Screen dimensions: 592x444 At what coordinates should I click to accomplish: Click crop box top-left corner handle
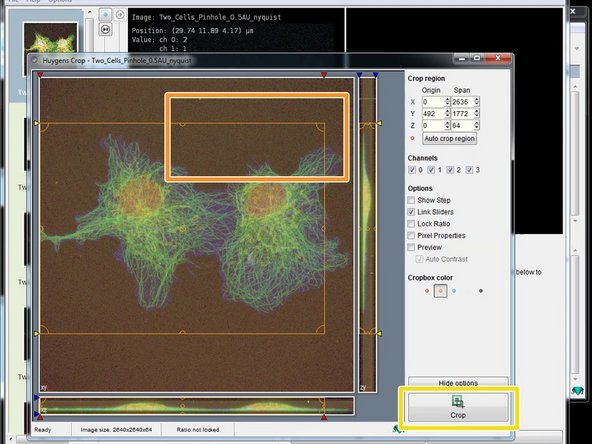pos(44,127)
